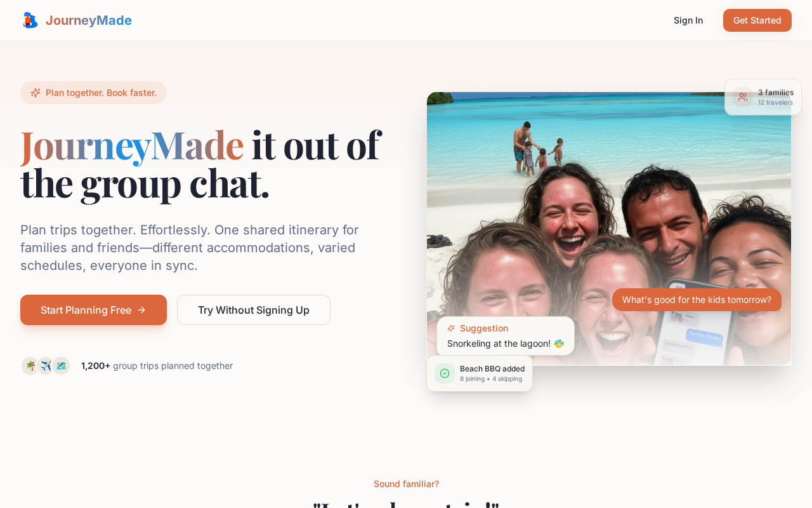Screen dimensions: 812x508
Task: Click the palm tree emoji avatar
Action: coord(30,366)
